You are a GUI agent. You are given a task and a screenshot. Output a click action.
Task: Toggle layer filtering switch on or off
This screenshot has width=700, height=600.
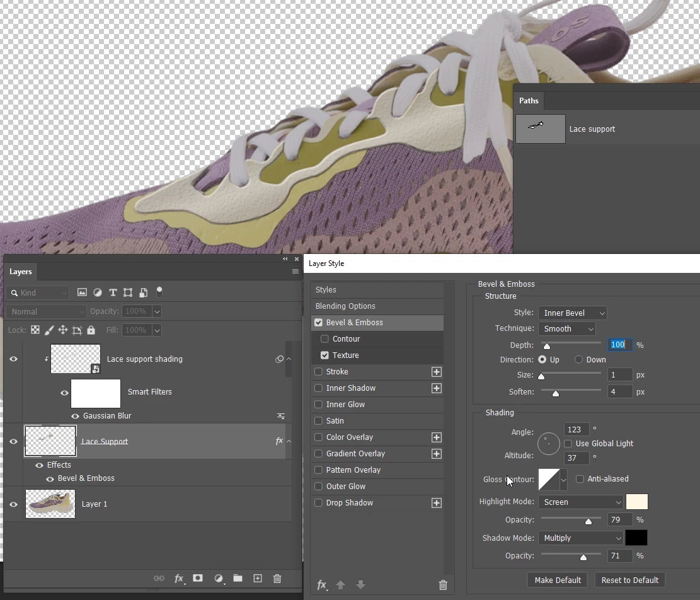(x=159, y=292)
